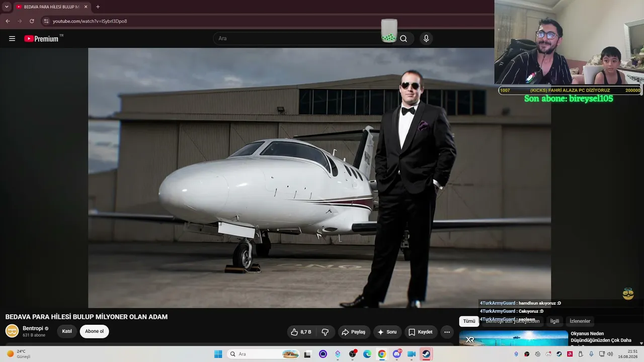The image size is (644, 362).
Task: Start voice search with the microphone icon
Action: pos(426,39)
